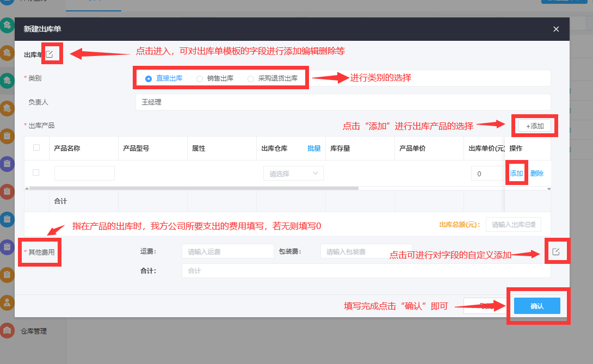Click the 出库单价(元) column header
This screenshot has width=593, height=364.
pos(486,149)
